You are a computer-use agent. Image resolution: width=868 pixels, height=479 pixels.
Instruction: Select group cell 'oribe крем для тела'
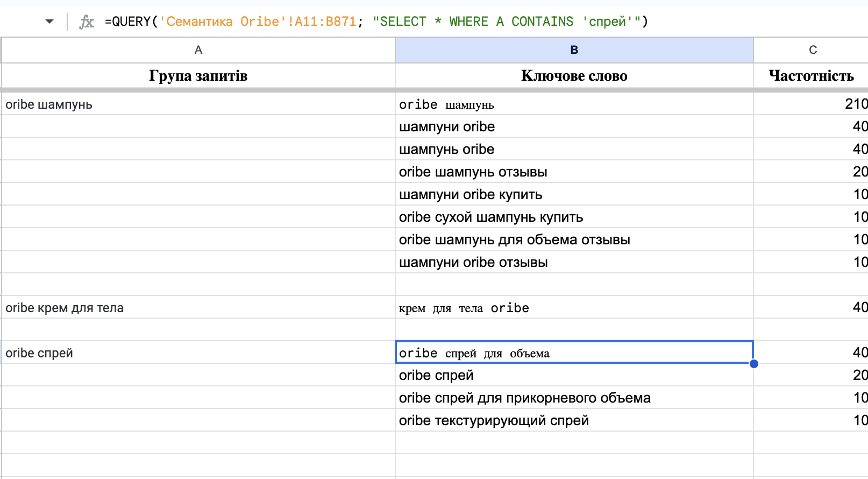198,307
